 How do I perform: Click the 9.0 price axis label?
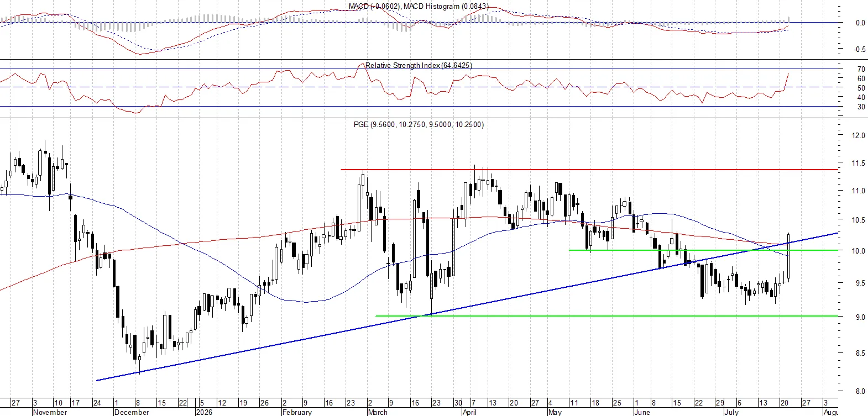click(x=860, y=317)
